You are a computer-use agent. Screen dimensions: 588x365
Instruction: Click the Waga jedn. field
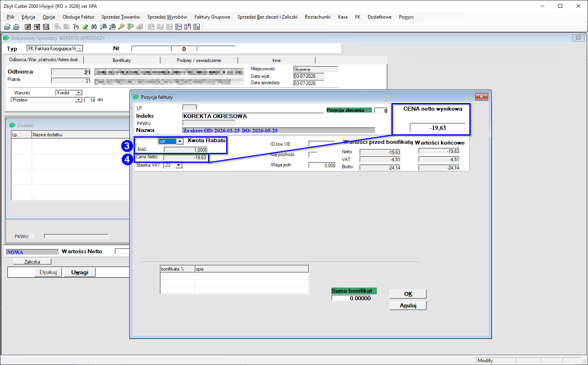[322, 165]
